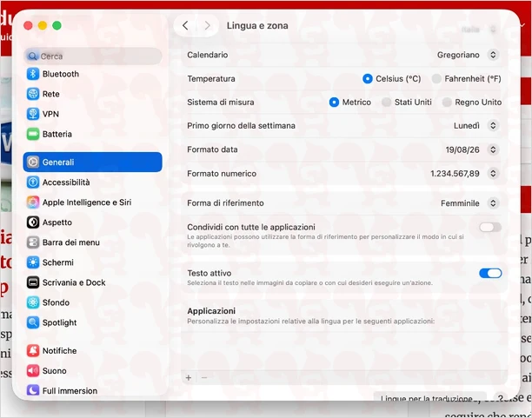Click the Temperatura label

[211, 79]
